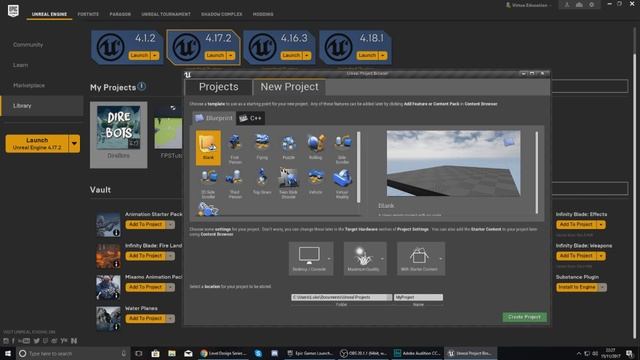Open the sidebar Launch engine version dropdown
The width and height of the screenshot is (640, 360).
point(74,144)
